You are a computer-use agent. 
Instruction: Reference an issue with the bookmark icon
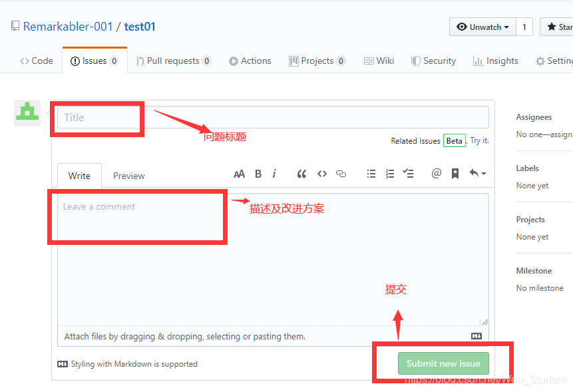click(x=455, y=174)
